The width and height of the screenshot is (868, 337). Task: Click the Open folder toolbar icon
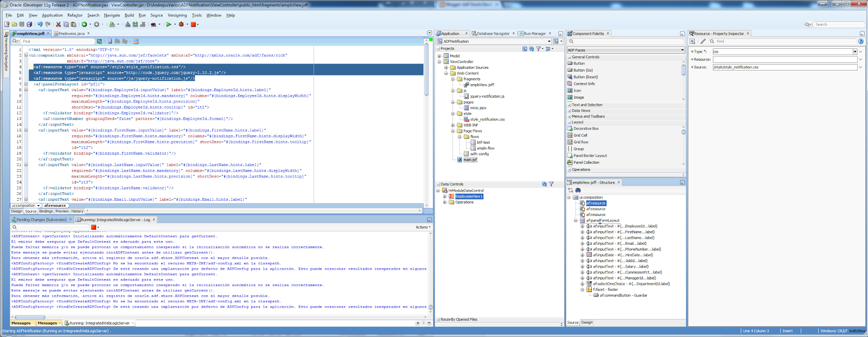(x=14, y=24)
